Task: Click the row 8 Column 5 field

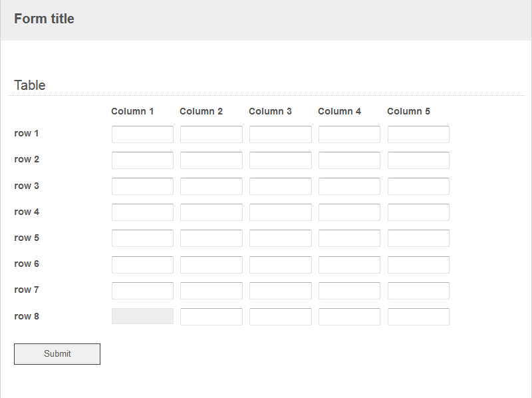Action: (x=419, y=317)
